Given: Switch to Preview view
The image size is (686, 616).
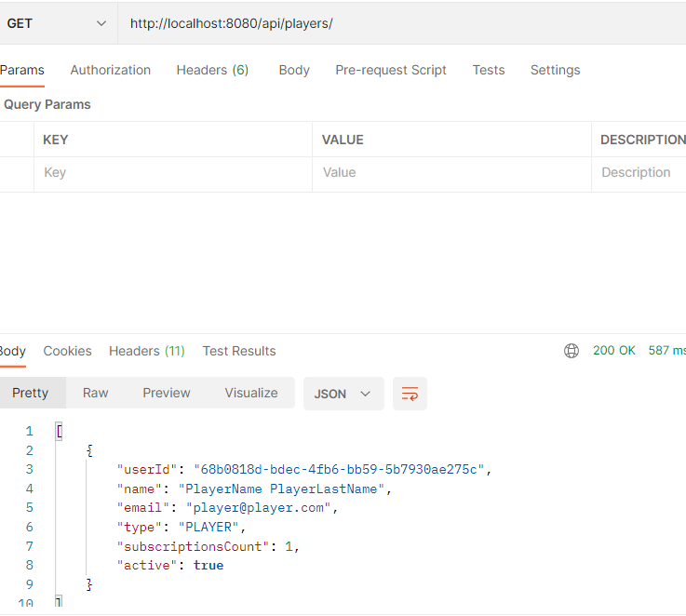Looking at the screenshot, I should coord(167,393).
